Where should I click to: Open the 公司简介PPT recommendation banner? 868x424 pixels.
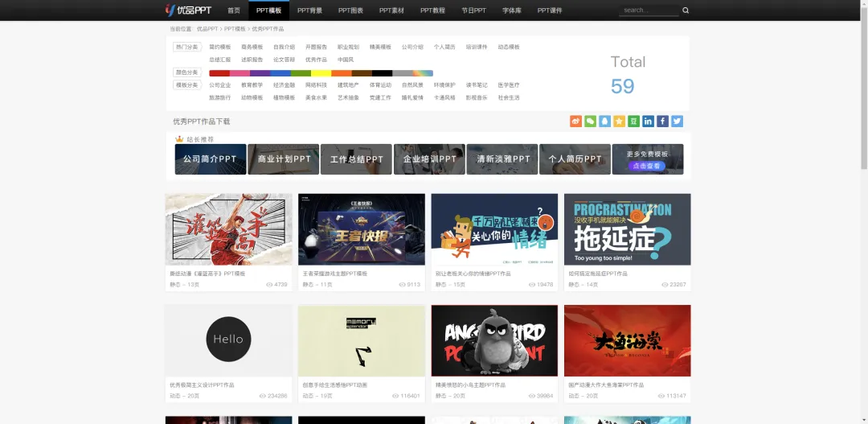211,159
